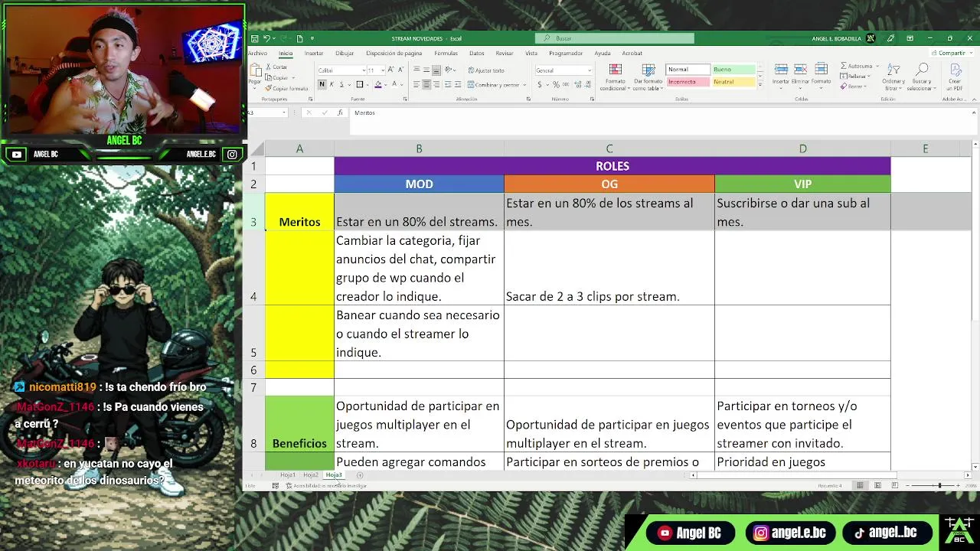This screenshot has height=551, width=980.
Task: Click Insertar cells icon
Action: click(781, 69)
